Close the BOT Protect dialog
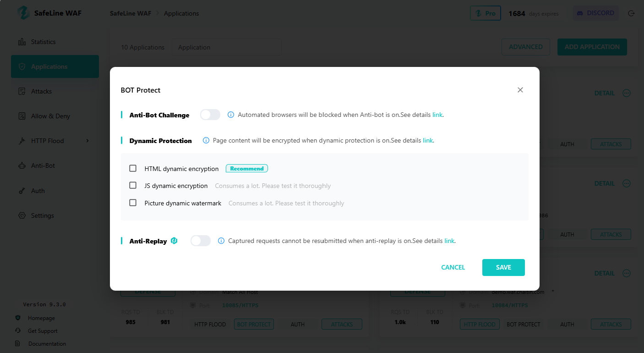Viewport: 644px width, 353px height. tap(520, 90)
